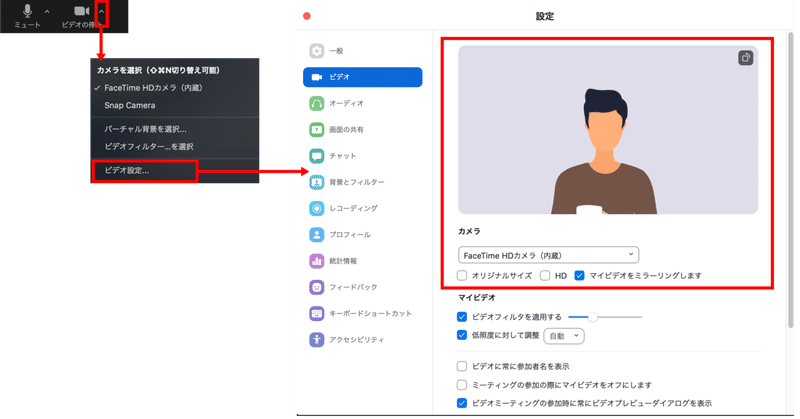Click the プロフィール person icon
Image resolution: width=800 pixels, height=419 pixels.
[x=317, y=234]
